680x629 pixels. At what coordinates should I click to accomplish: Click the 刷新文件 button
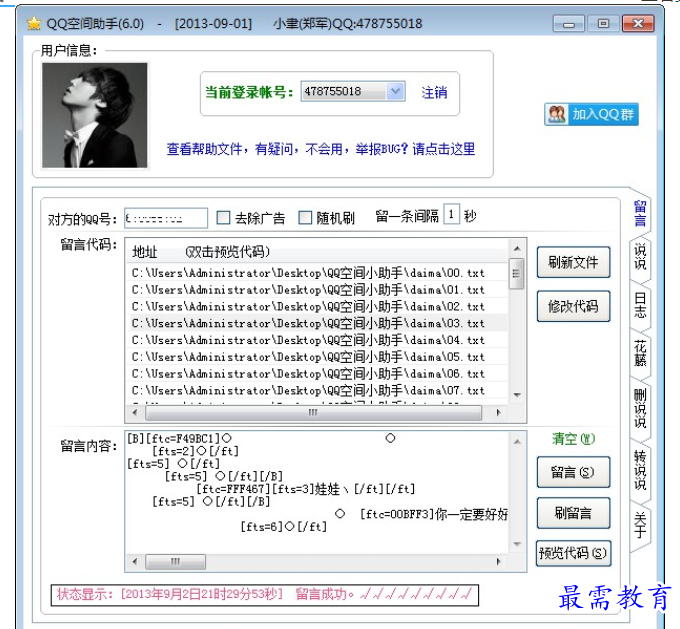pyautogui.click(x=573, y=262)
